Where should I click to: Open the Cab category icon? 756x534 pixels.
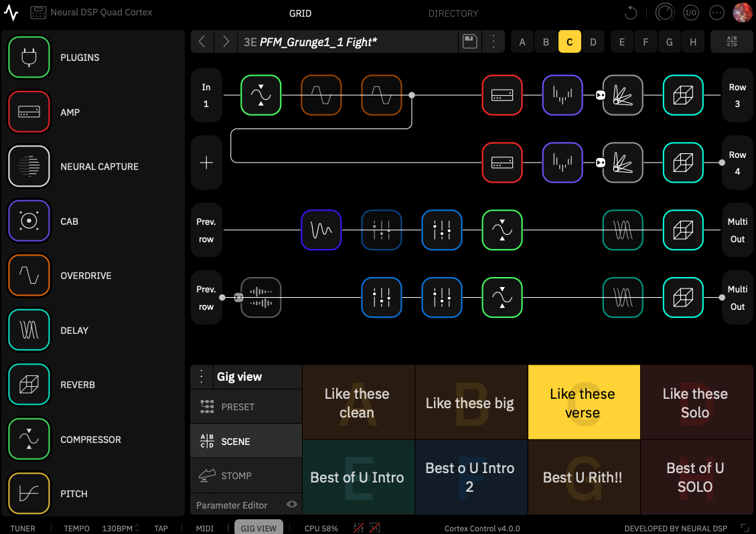click(29, 221)
